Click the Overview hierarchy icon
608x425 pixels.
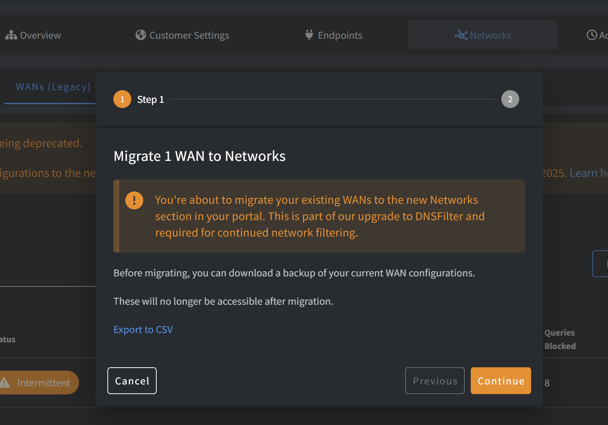pos(11,35)
